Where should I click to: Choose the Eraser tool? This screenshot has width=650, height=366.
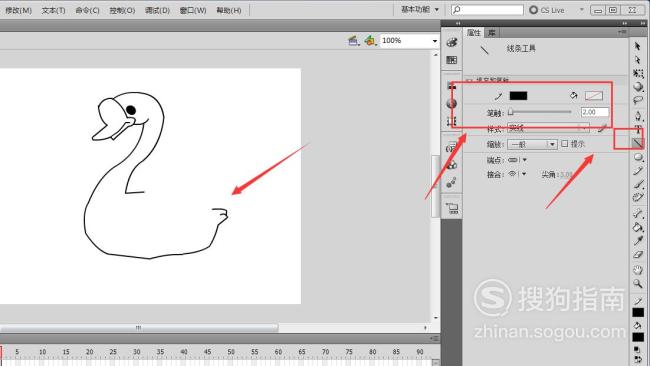(638, 255)
